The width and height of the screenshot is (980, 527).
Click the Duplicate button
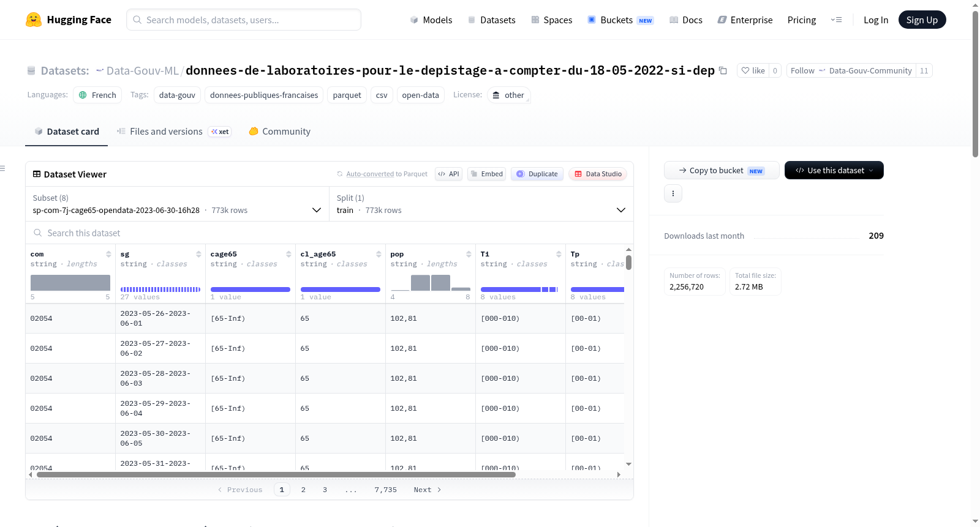(537, 174)
